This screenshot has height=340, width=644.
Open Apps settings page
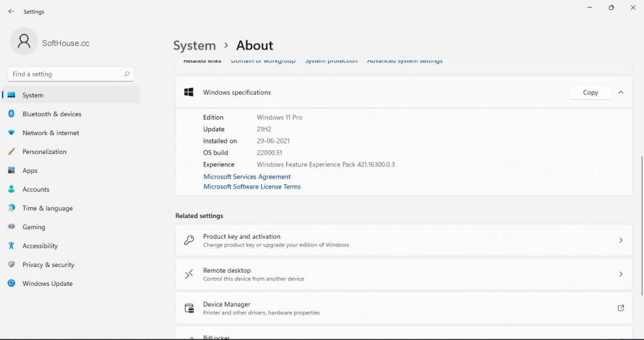(70, 170)
